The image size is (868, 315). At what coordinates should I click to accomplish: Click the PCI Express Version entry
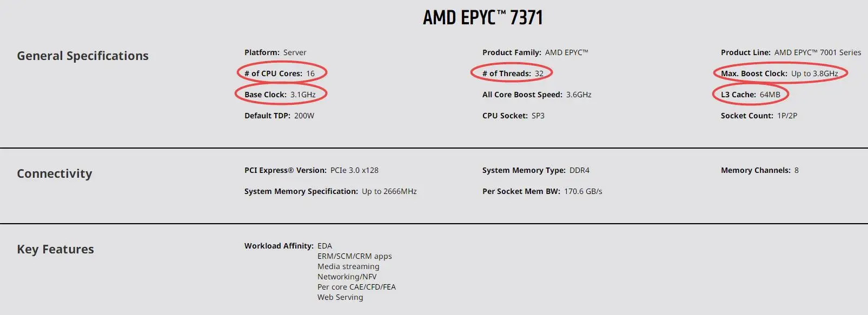point(312,170)
